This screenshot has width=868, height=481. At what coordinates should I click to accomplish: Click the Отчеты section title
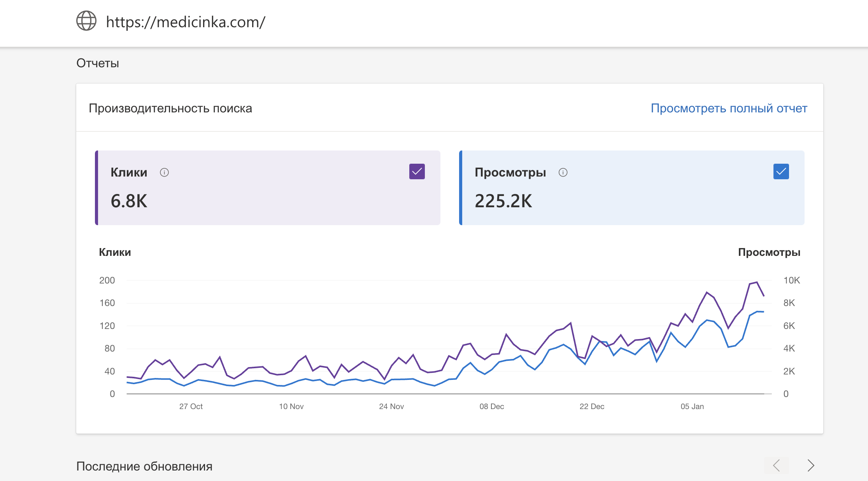98,63
